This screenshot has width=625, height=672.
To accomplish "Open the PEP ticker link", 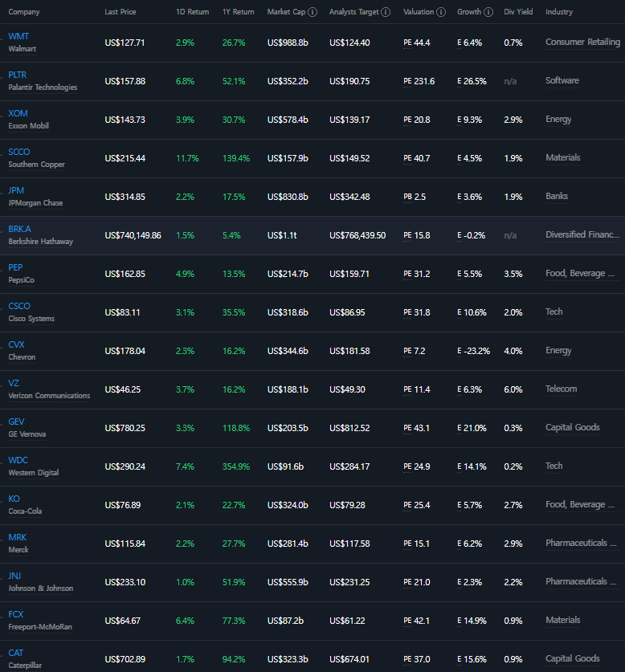I will (15, 268).
